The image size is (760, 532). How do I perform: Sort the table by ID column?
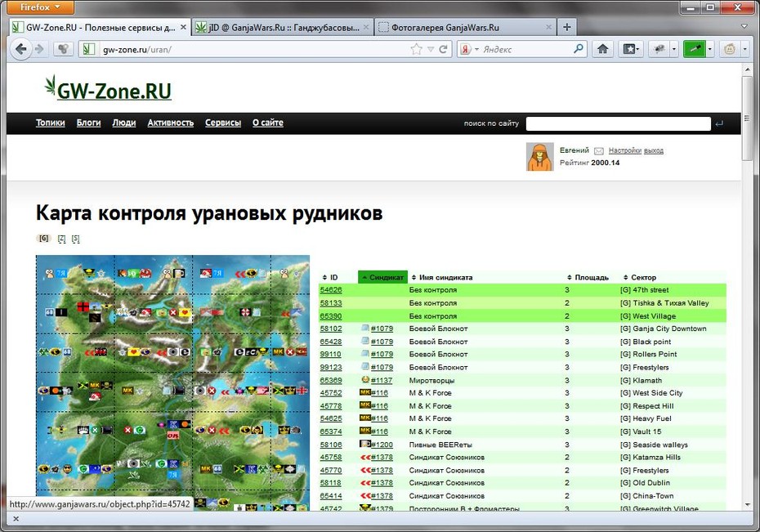click(331, 278)
